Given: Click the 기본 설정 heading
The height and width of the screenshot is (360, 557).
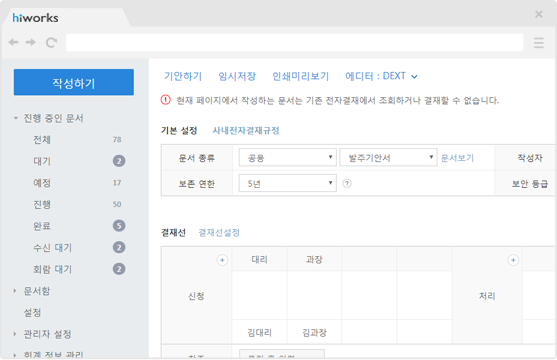Looking at the screenshot, I should point(179,130).
